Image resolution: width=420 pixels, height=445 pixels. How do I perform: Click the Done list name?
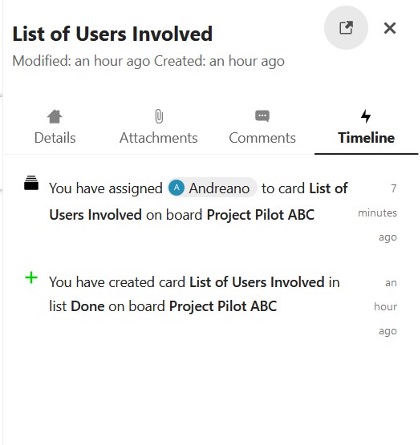click(88, 306)
